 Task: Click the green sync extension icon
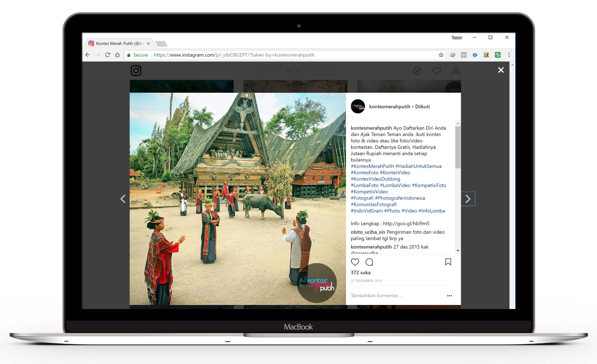(497, 55)
